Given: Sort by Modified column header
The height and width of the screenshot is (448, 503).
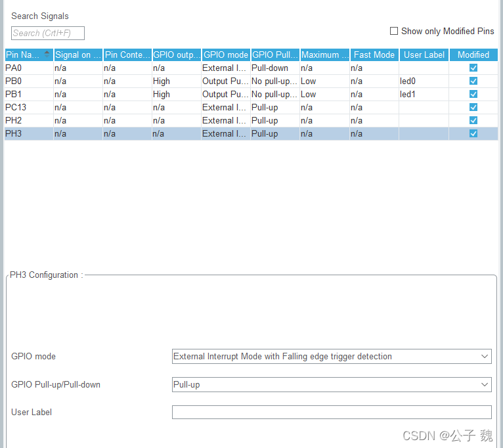Looking at the screenshot, I should point(473,55).
